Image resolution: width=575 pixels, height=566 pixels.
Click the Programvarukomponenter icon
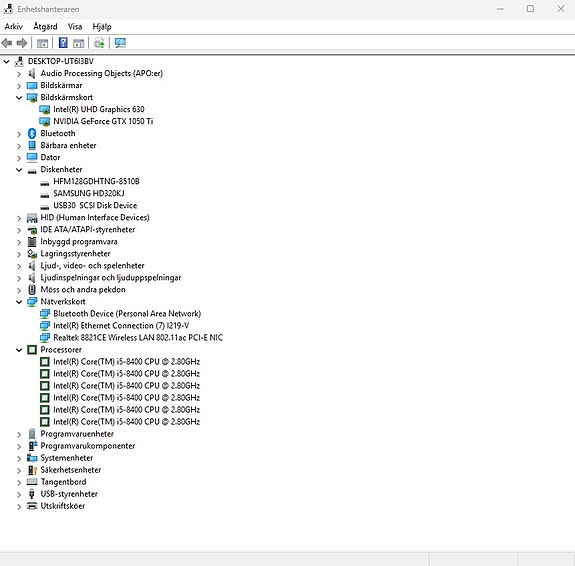point(33,446)
